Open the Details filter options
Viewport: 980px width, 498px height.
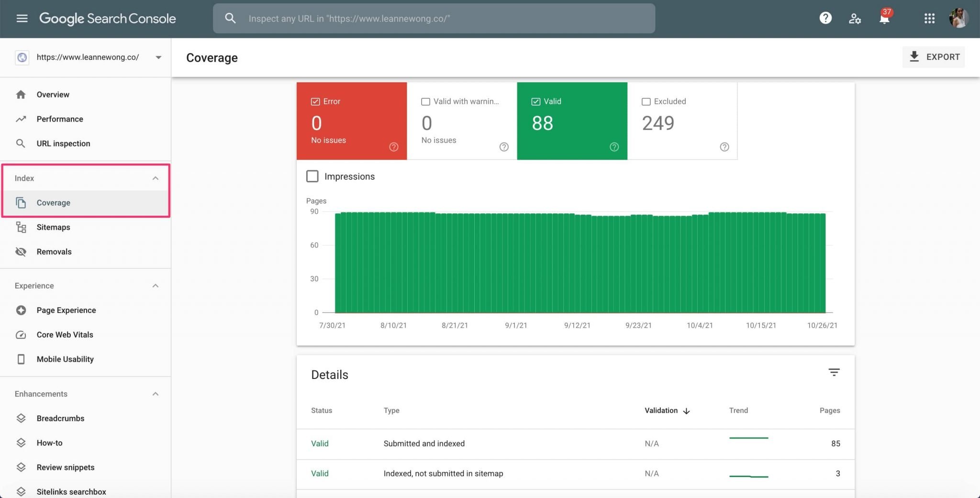pos(834,372)
